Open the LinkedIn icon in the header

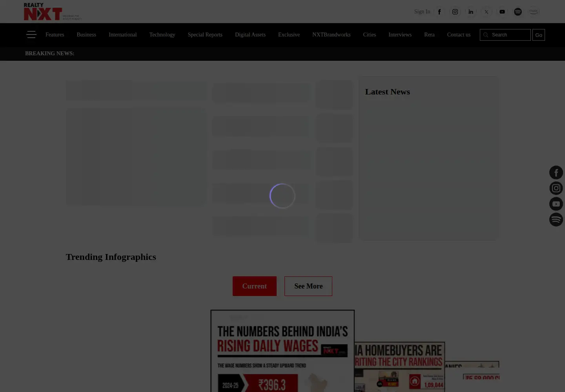click(471, 12)
